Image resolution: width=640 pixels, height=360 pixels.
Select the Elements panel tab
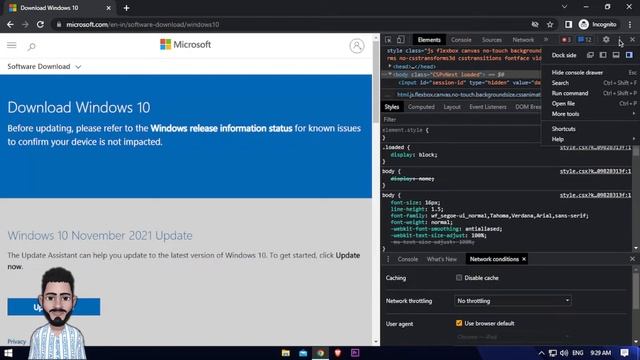pyautogui.click(x=429, y=40)
